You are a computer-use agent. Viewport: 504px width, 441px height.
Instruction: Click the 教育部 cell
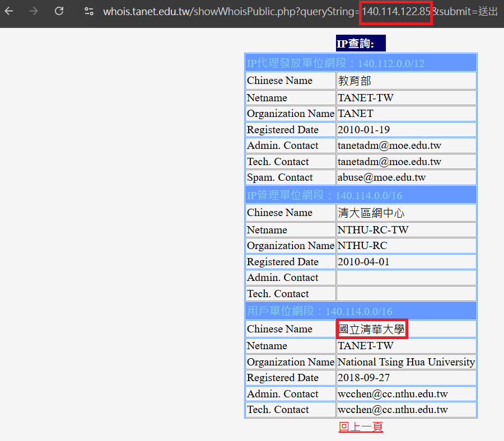tap(407, 81)
